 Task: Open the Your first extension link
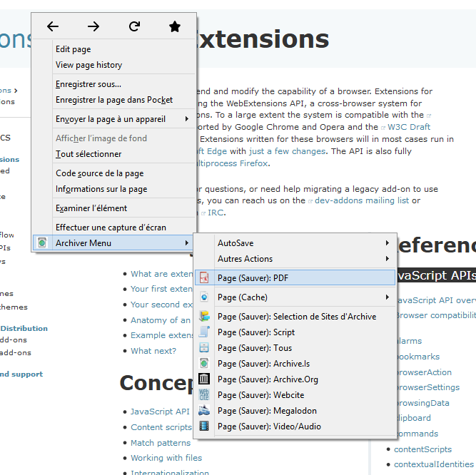click(x=161, y=289)
